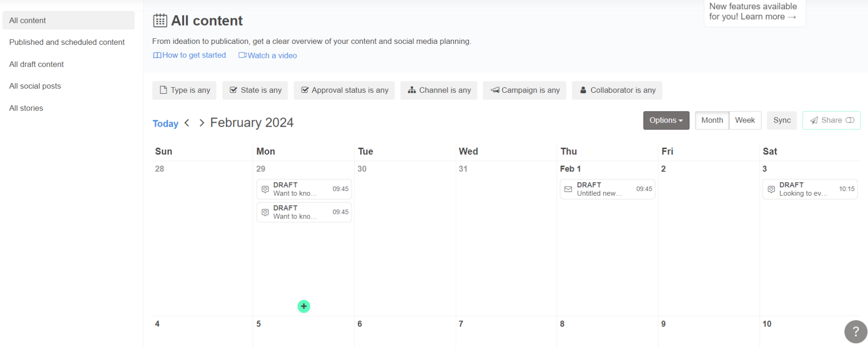Open the Saturday draft 'Looking to ev…'
Image resolution: width=868 pixels, height=347 pixels.
pyautogui.click(x=810, y=189)
